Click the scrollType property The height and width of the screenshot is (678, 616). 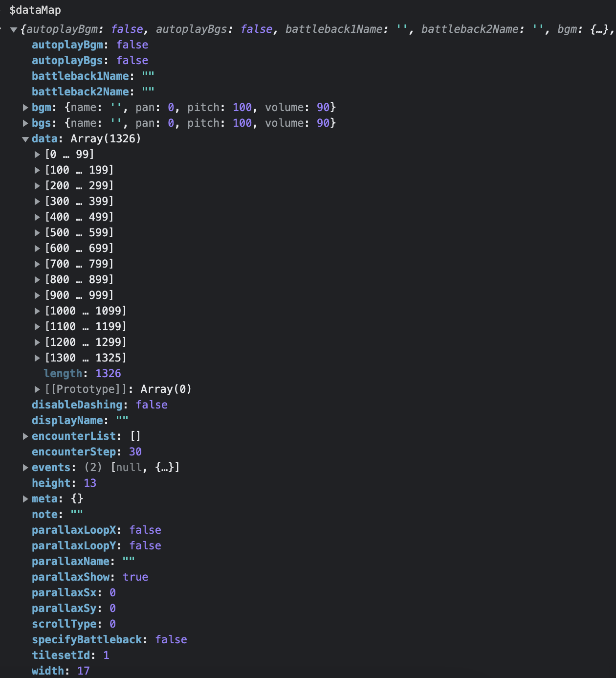[x=64, y=624]
